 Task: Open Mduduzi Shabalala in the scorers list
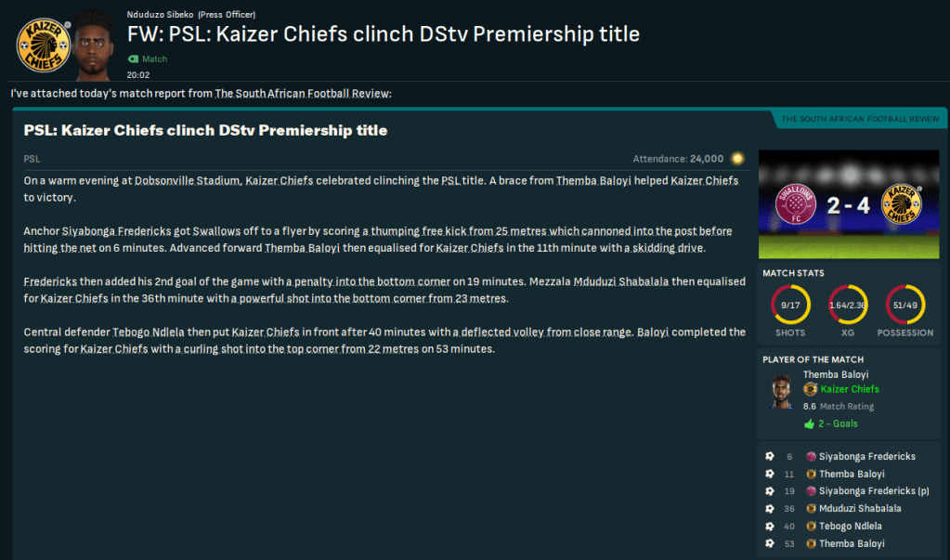tap(860, 509)
